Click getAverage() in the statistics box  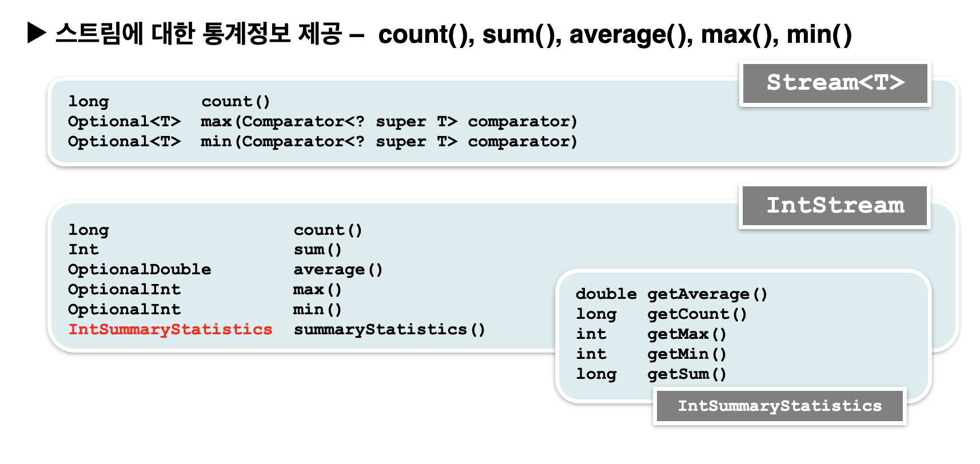click(x=707, y=294)
